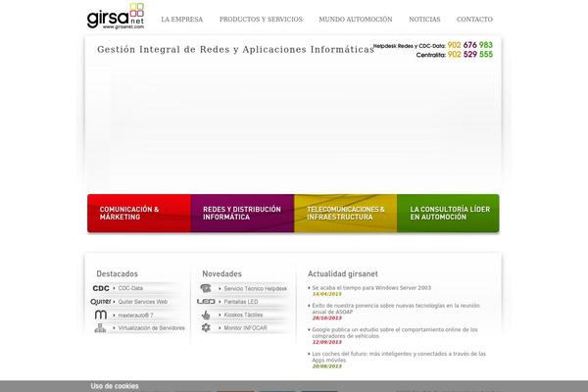Select purple Redes y Distribución Informática banner
This screenshot has height=392, width=588.
click(x=242, y=213)
